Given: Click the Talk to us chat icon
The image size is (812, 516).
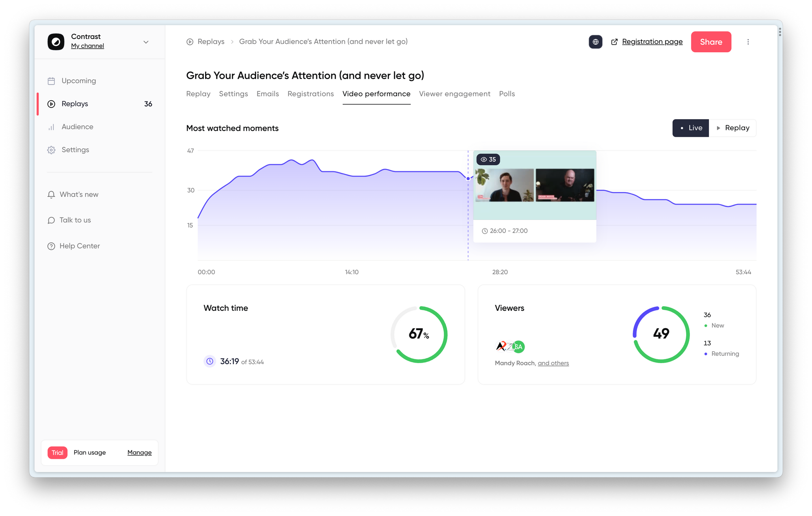Looking at the screenshot, I should coord(51,220).
